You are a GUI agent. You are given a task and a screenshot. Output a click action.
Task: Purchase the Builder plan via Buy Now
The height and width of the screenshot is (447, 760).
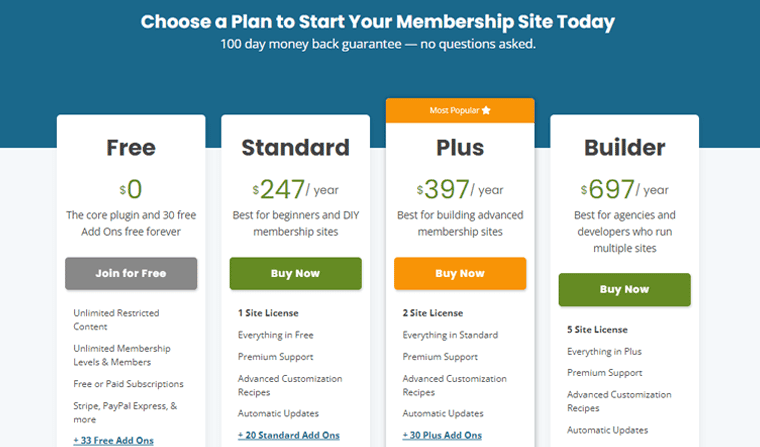tap(624, 289)
